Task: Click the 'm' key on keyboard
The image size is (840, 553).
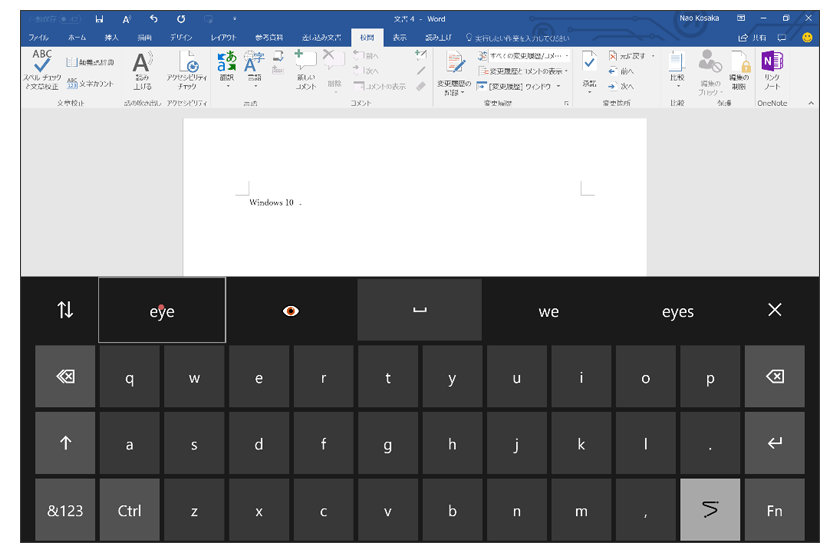Action: tap(581, 510)
